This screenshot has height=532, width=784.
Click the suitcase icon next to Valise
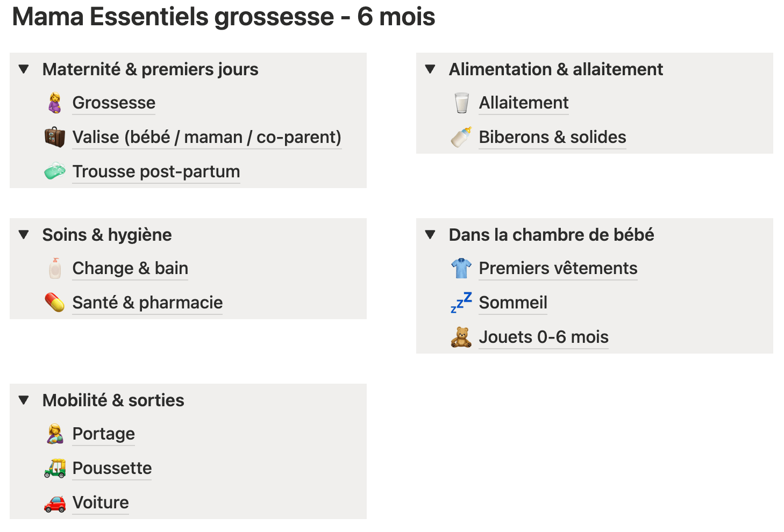[55, 137]
